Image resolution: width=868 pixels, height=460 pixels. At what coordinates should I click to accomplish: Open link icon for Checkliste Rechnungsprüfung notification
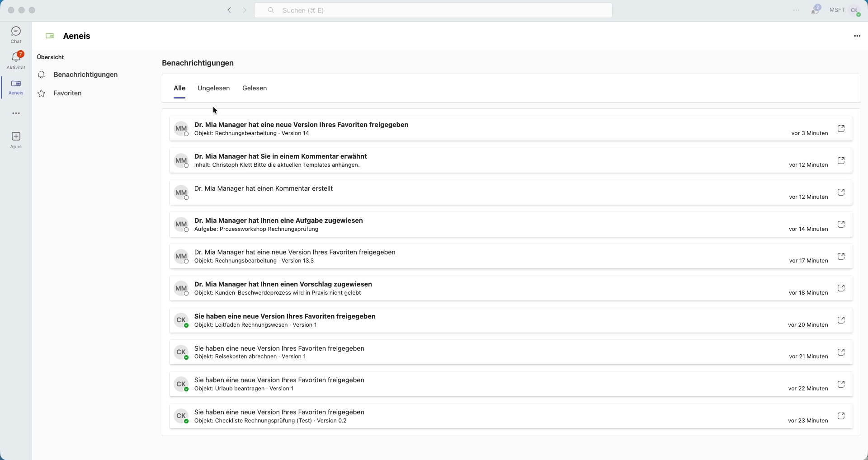coord(841,416)
